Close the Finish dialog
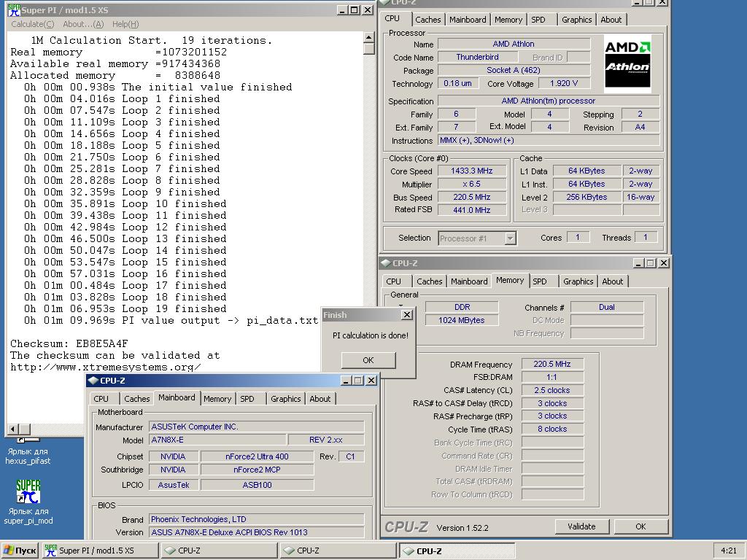747x560 pixels. click(x=407, y=315)
